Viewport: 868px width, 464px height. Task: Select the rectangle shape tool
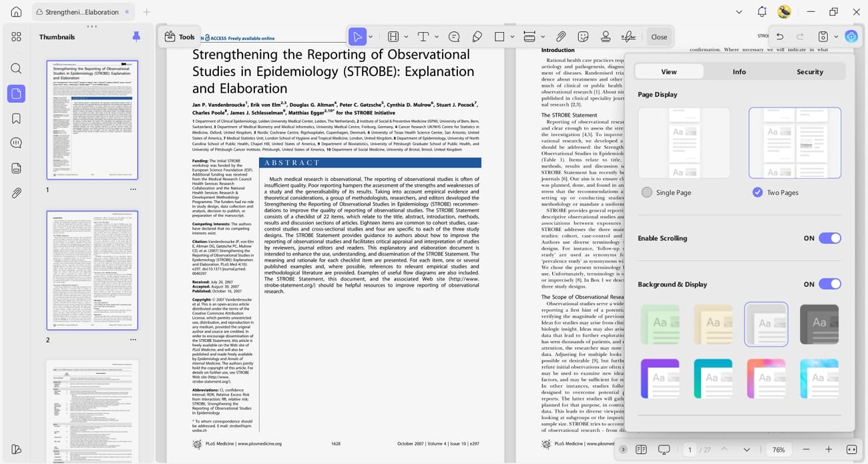click(x=499, y=37)
